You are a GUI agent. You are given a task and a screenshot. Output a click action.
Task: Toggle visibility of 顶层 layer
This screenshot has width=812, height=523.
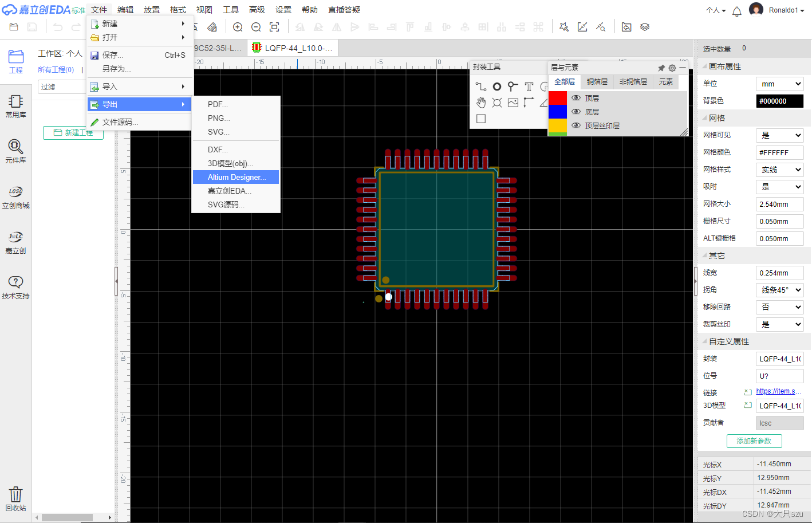pyautogui.click(x=576, y=98)
